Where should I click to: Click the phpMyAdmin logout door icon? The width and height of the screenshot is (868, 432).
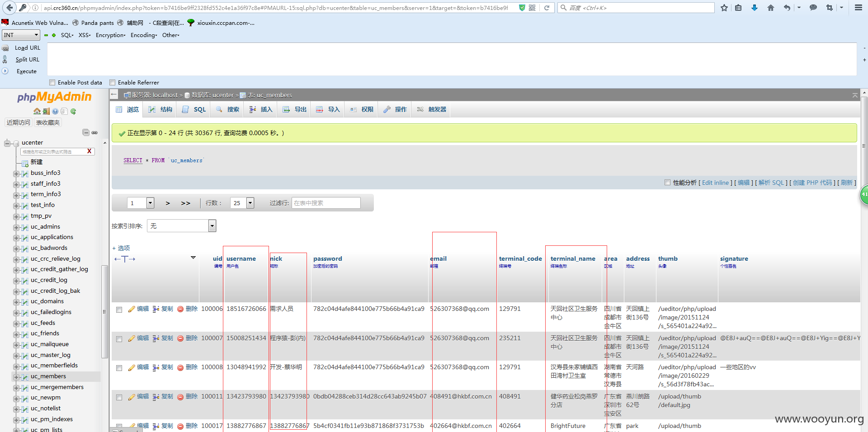[x=46, y=111]
